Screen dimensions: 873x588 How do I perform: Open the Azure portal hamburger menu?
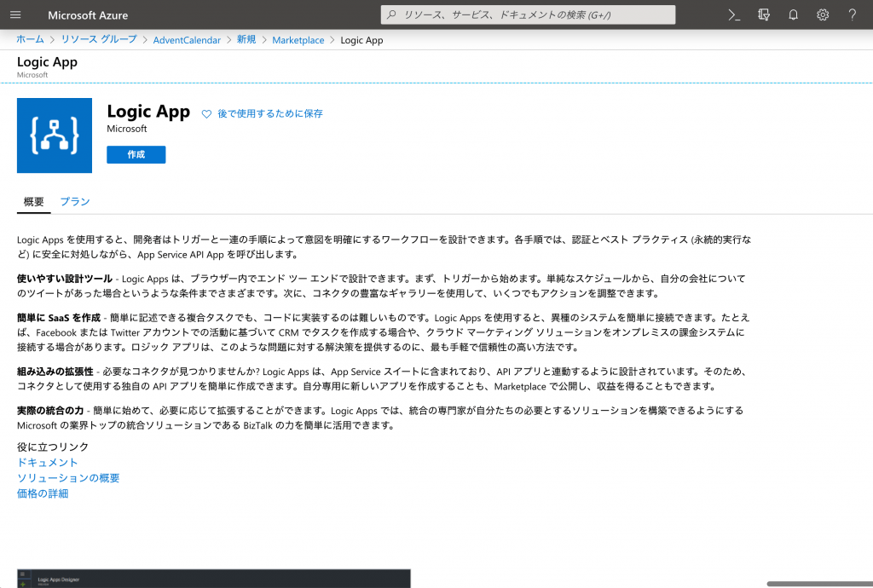coord(15,15)
